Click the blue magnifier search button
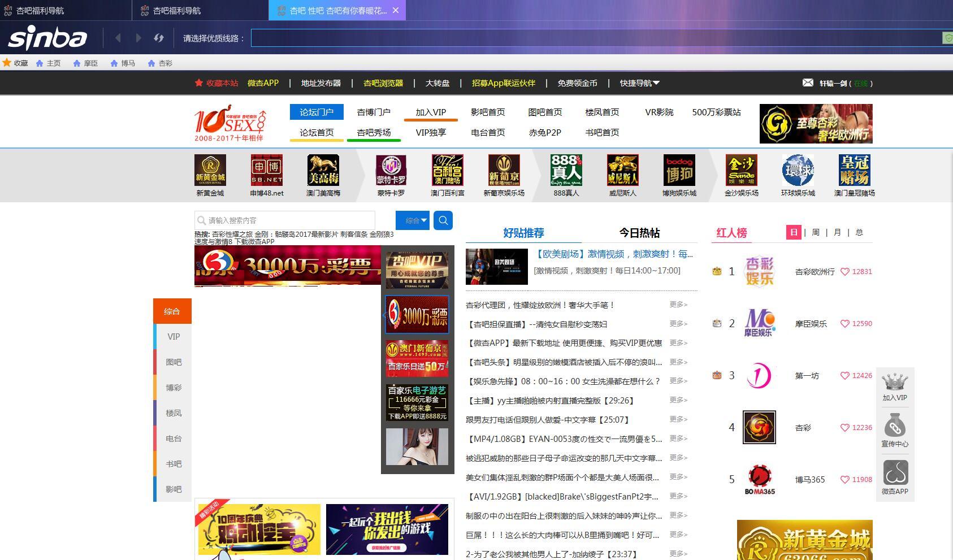This screenshot has width=953, height=560. (443, 220)
